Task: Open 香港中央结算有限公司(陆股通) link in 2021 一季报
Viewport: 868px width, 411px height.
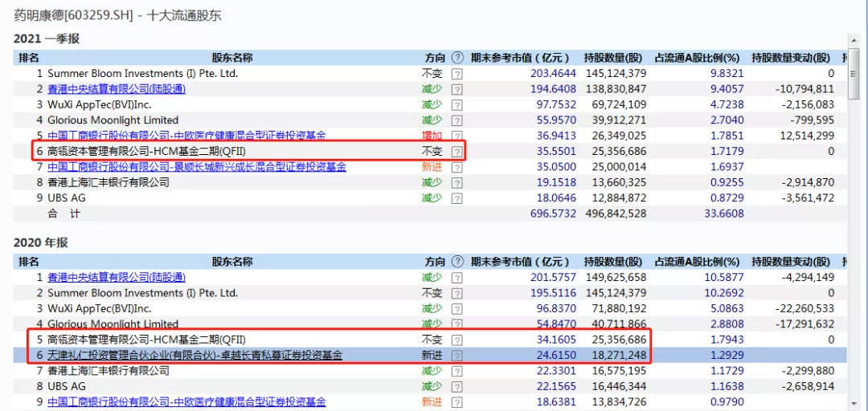Action: (x=117, y=89)
